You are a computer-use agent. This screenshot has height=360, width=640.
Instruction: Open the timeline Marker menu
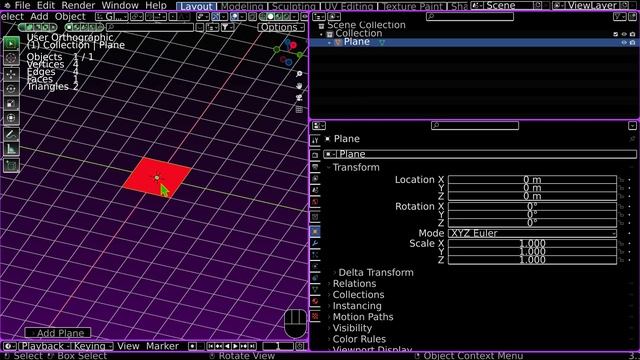pyautogui.click(x=162, y=346)
